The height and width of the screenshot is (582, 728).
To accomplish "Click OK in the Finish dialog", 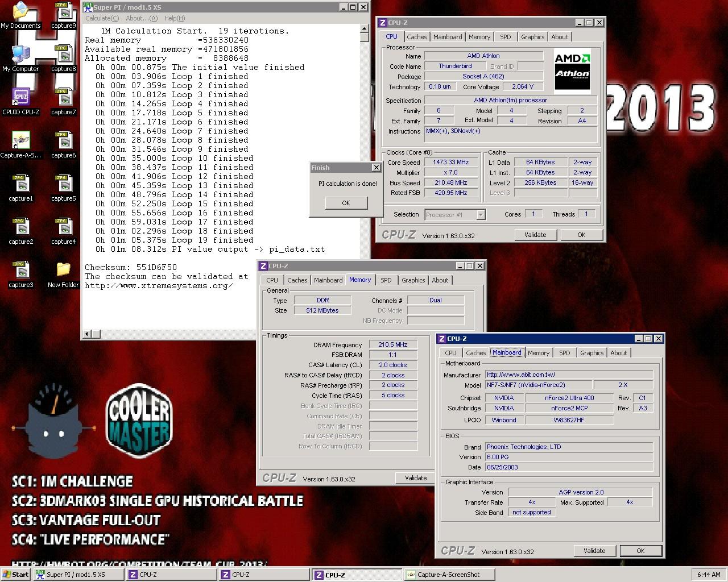I will (x=346, y=203).
